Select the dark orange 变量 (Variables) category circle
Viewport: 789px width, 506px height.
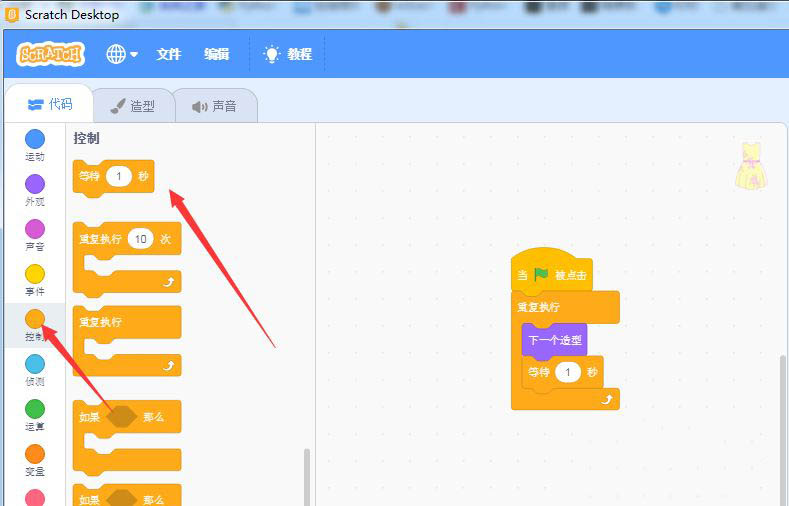(35, 454)
